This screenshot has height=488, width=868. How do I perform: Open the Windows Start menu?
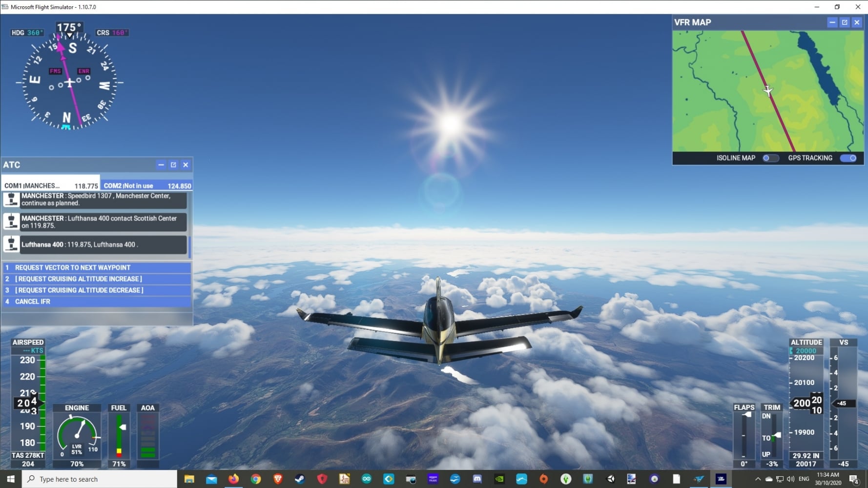11,479
